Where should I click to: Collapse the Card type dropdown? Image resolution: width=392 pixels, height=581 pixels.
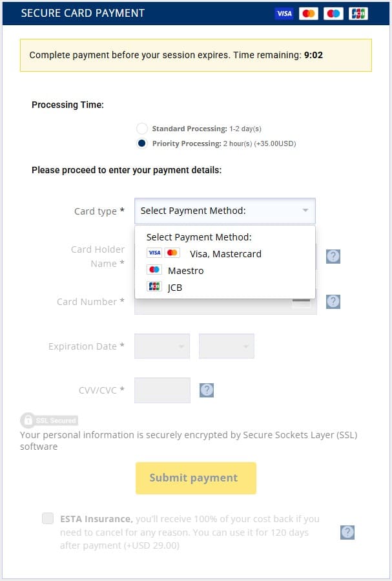tap(225, 211)
